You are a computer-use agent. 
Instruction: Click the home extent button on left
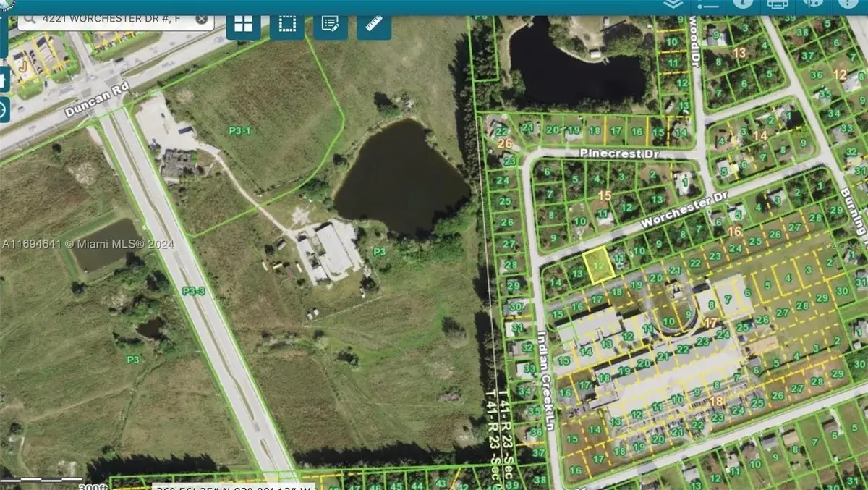[4, 78]
